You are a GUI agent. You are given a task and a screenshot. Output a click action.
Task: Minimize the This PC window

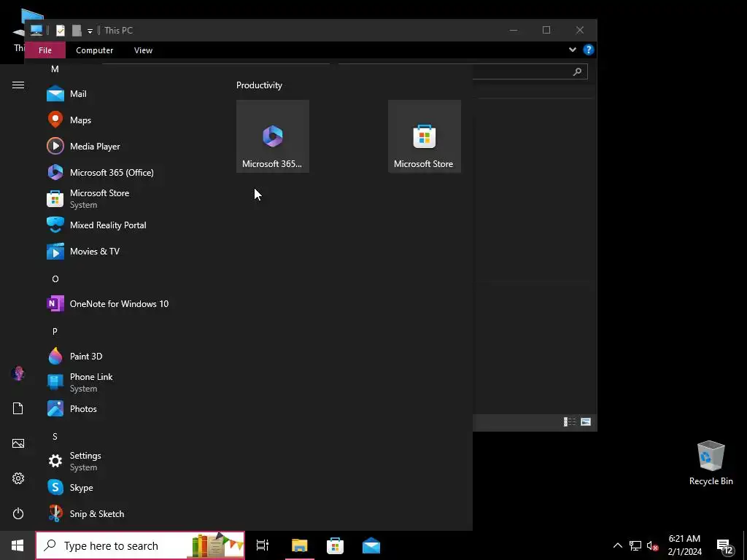[514, 30]
